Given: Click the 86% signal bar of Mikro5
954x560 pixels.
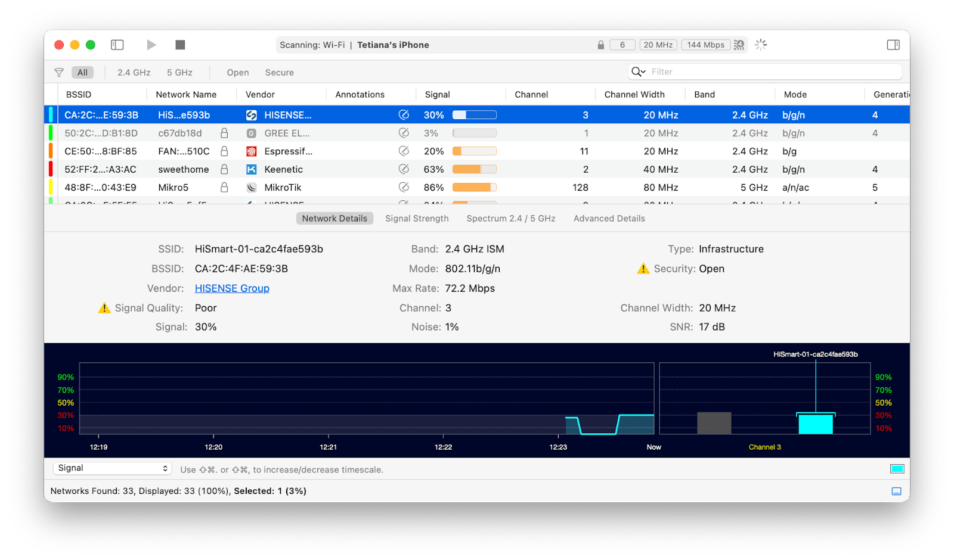Looking at the screenshot, I should (x=475, y=187).
